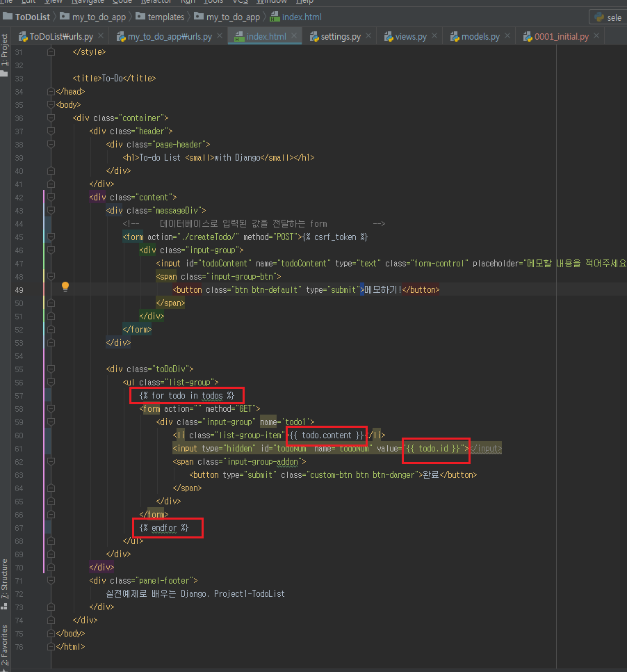
Task: Click the 'for todo in todos' template tag
Action: pos(187,396)
